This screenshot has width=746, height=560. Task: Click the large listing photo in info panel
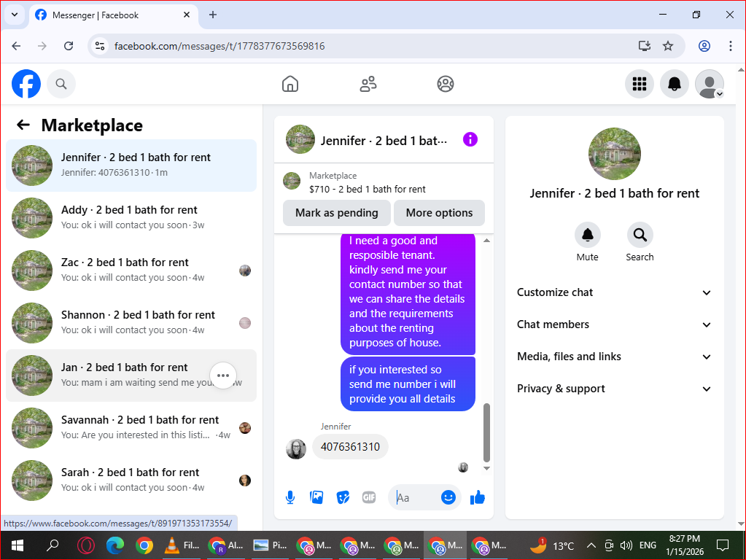pyautogui.click(x=614, y=154)
